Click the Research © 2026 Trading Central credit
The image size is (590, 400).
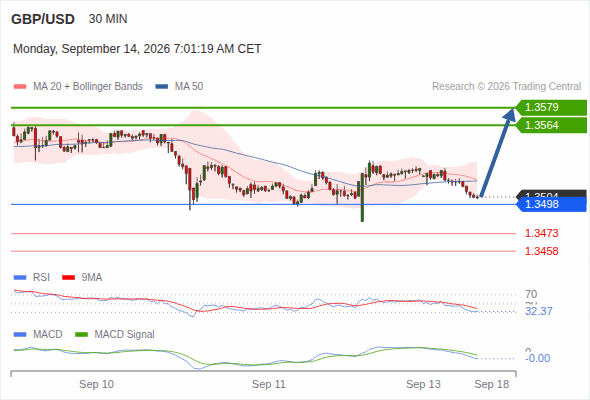pos(506,87)
